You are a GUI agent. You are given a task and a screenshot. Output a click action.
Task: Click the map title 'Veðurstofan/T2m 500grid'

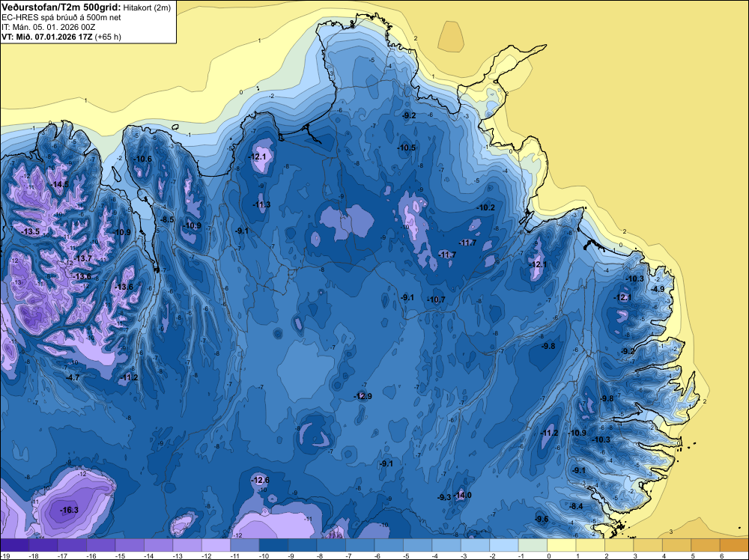(x=61, y=7)
